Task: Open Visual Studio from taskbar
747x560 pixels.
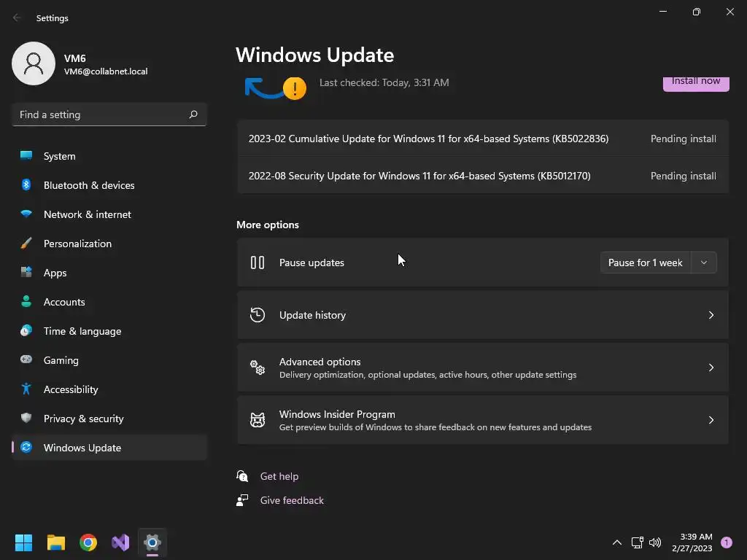Action: click(x=120, y=542)
